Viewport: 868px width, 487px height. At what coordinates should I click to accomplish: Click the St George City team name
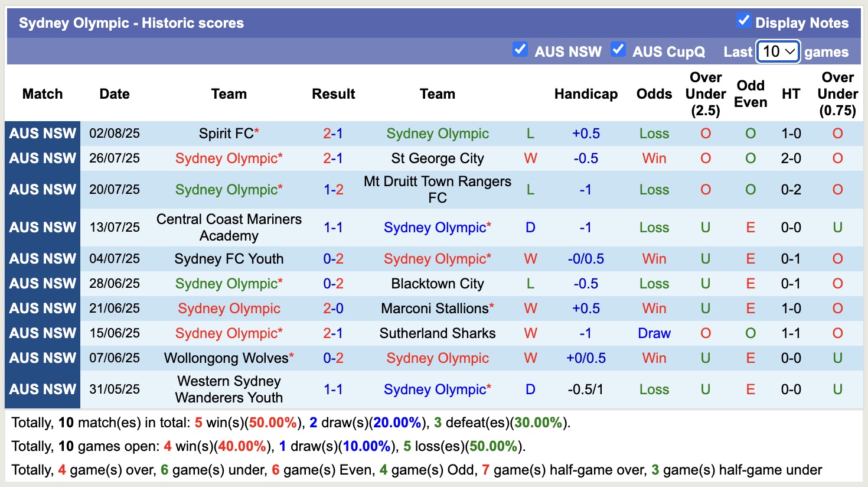(437, 158)
